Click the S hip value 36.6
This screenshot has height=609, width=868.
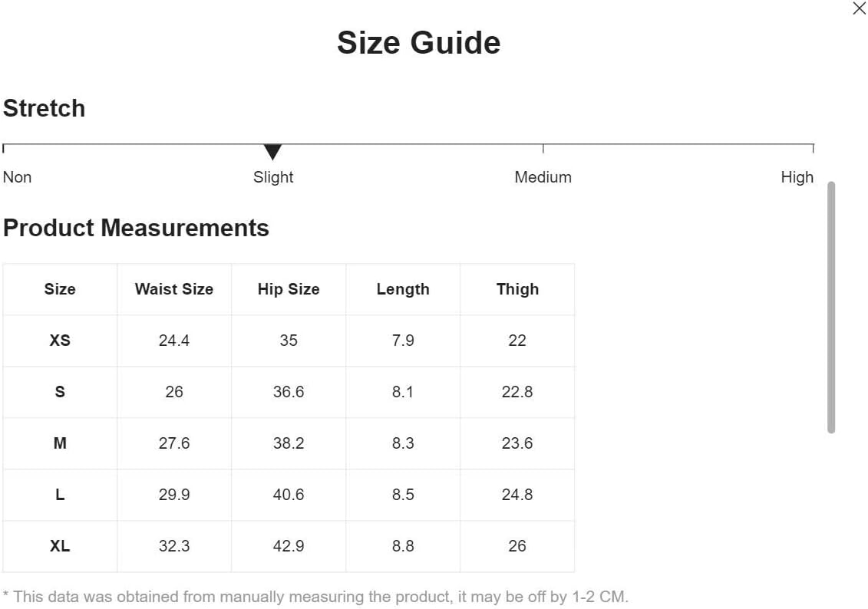[289, 392]
